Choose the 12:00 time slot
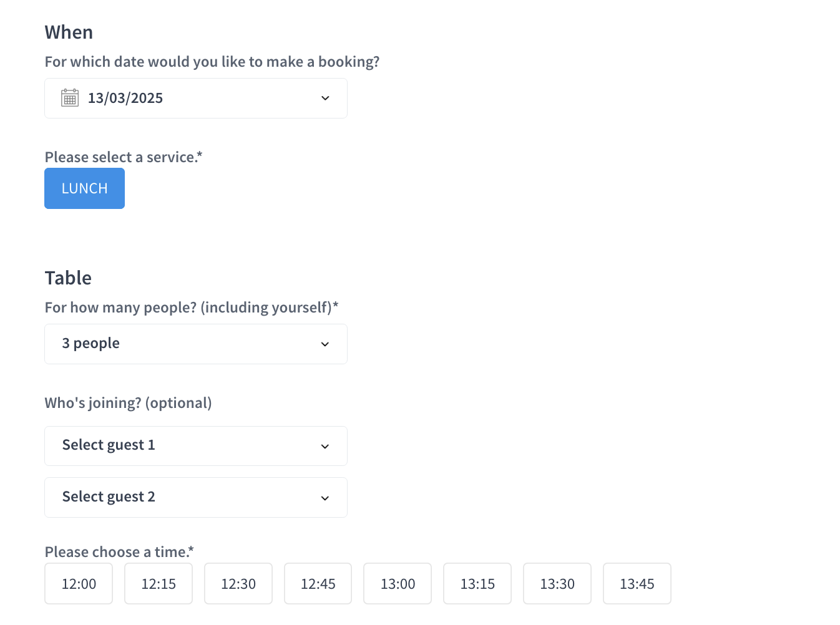 [79, 584]
